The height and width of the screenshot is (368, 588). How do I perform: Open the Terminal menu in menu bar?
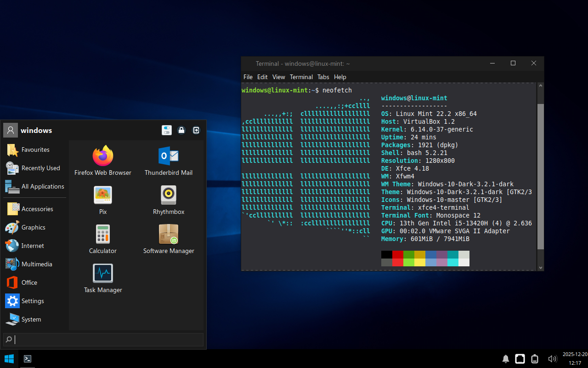[301, 77]
